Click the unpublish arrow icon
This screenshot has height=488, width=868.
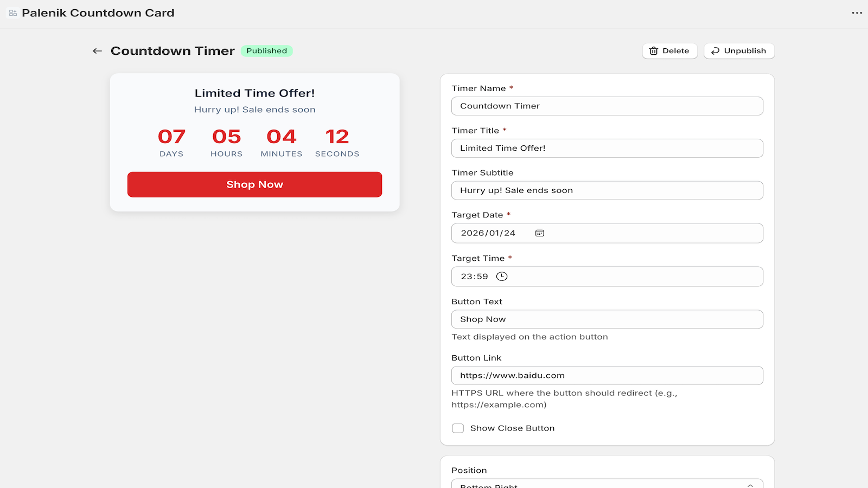[714, 50]
